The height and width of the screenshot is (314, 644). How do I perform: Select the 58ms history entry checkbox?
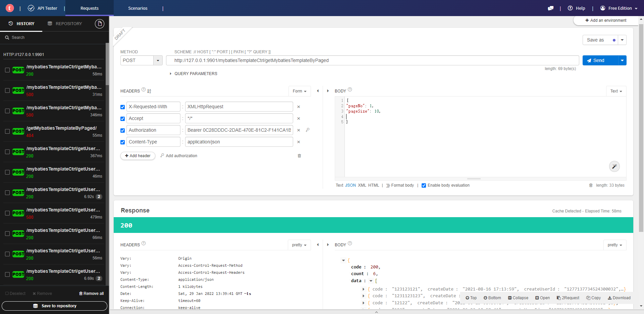[x=7, y=70]
